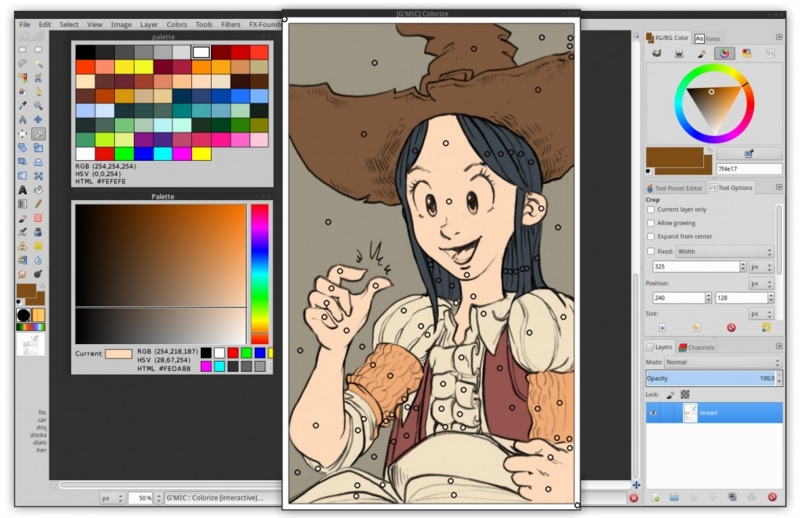Adjust the layer Opacity slider

click(x=713, y=378)
